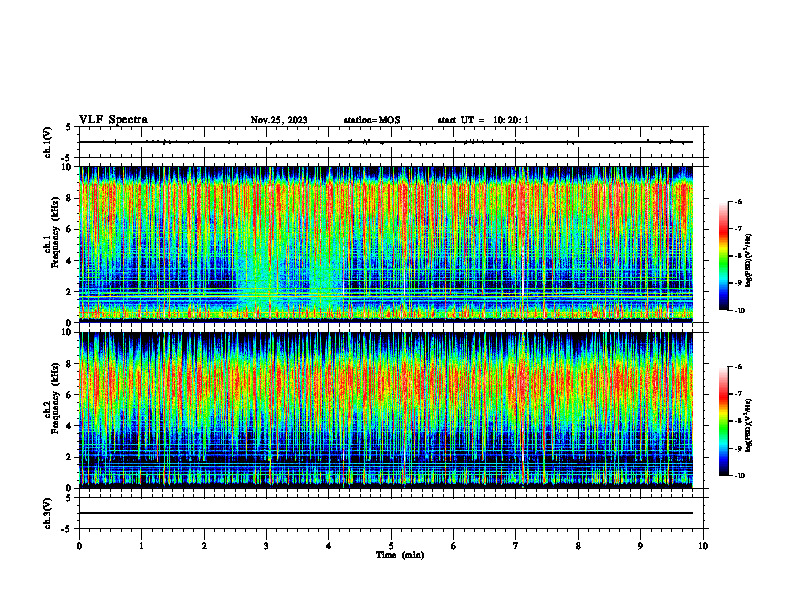This screenshot has width=792, height=612.
Task: Click the ch.1 "Frequency (kHz)" axis label
Action: click(55, 232)
